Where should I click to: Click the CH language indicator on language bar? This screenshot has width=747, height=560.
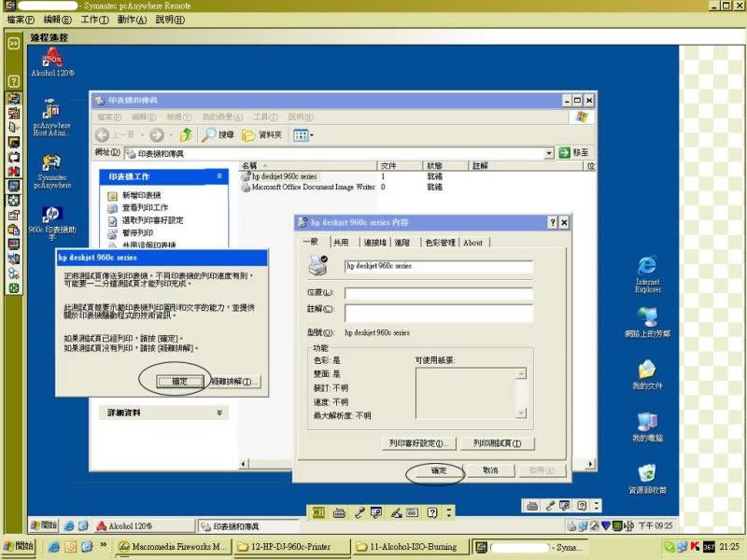317,512
